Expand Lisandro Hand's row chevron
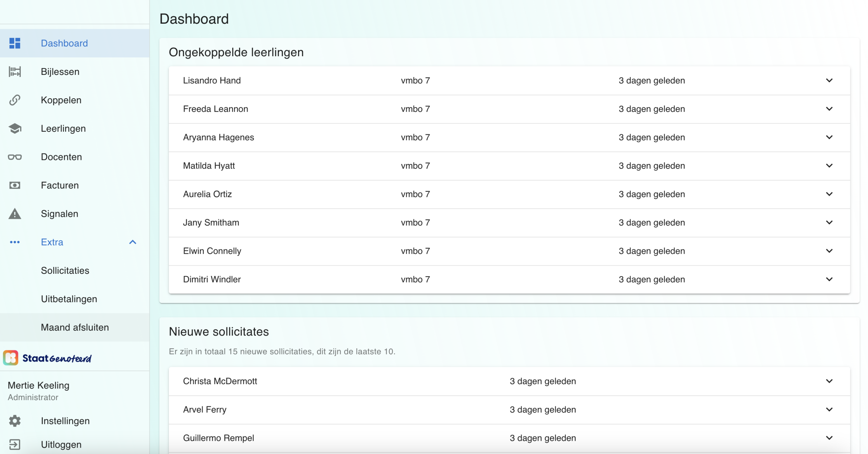The image size is (868, 454). click(829, 81)
